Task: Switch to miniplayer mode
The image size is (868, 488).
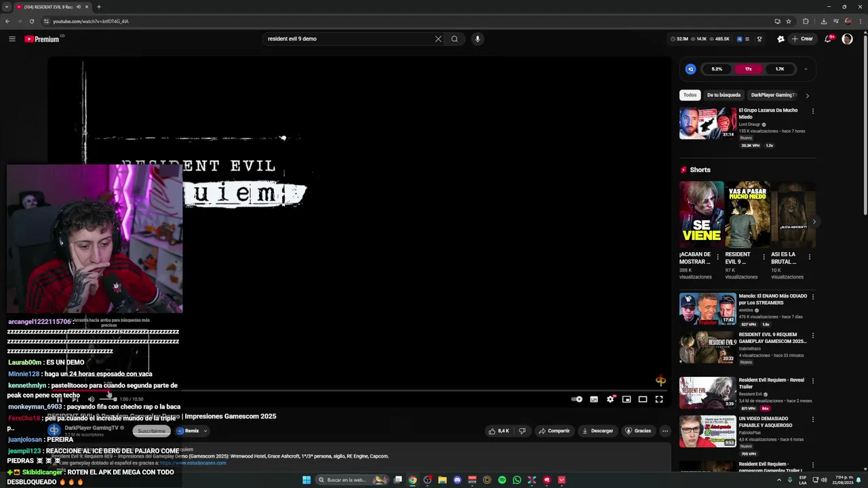Action: point(627,399)
